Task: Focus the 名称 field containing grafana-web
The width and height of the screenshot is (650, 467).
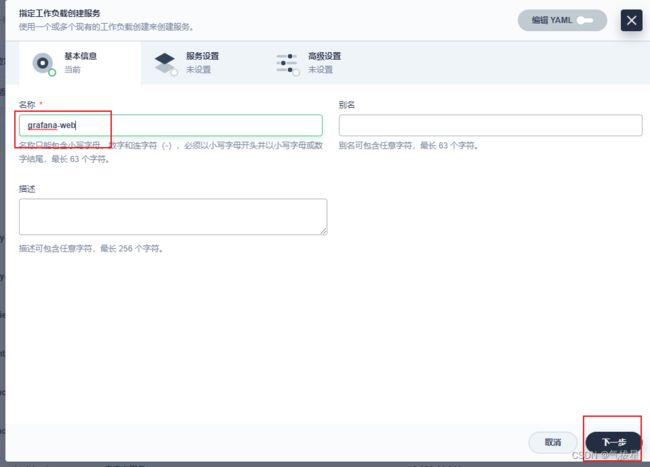Action: coord(171,125)
